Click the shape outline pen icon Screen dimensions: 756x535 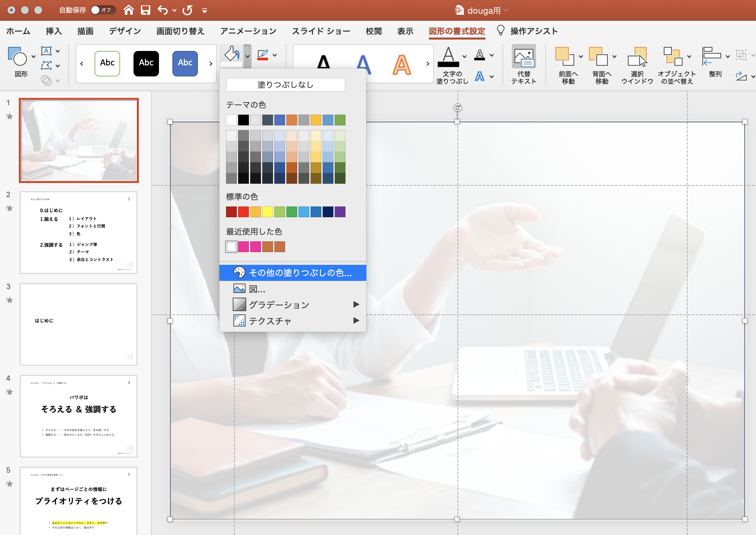263,55
